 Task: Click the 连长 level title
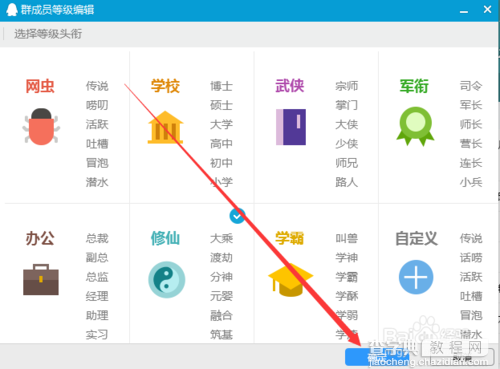click(471, 163)
